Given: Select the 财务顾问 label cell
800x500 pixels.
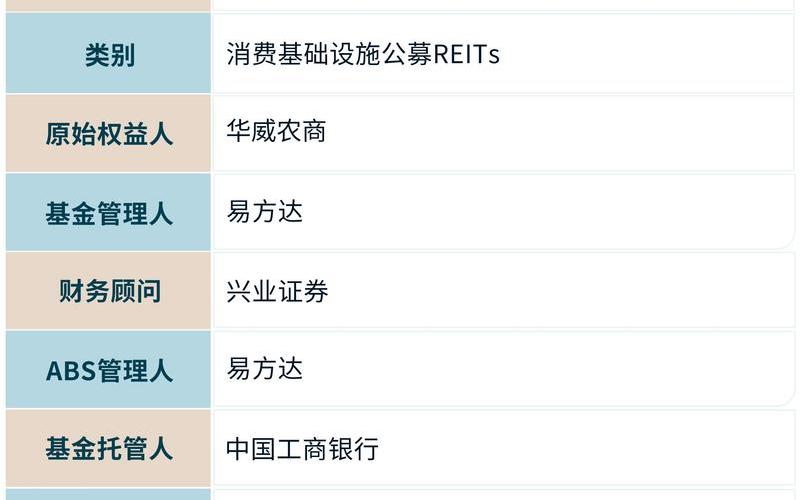Looking at the screenshot, I should tap(108, 291).
